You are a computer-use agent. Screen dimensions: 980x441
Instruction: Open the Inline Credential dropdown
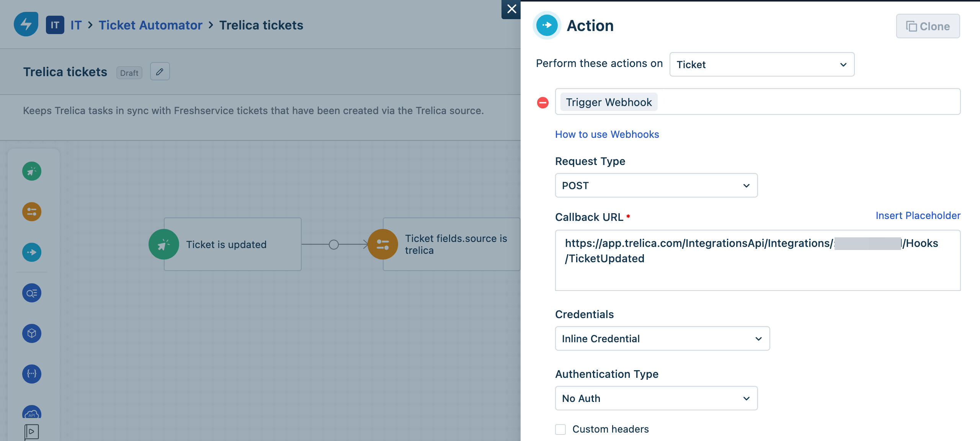point(662,338)
